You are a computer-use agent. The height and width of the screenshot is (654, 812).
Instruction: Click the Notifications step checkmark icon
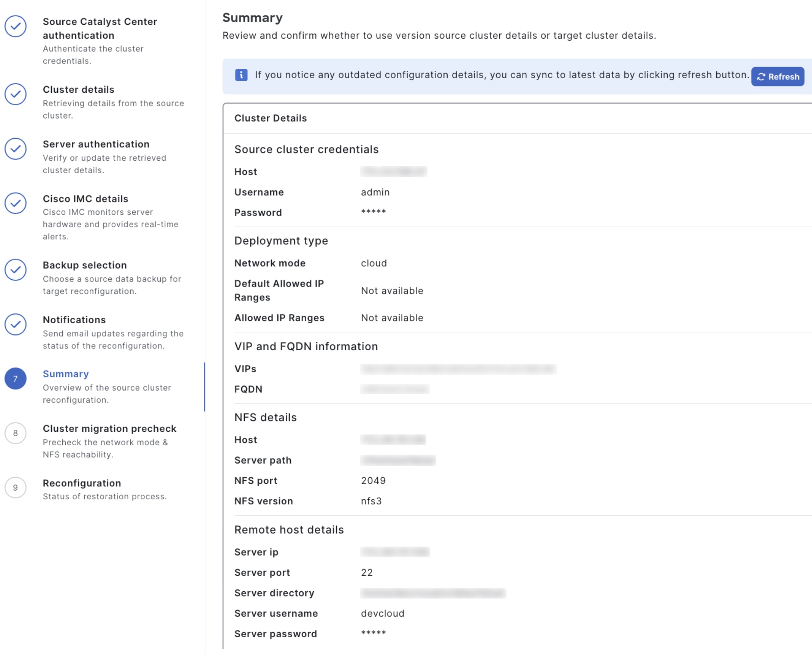15,324
